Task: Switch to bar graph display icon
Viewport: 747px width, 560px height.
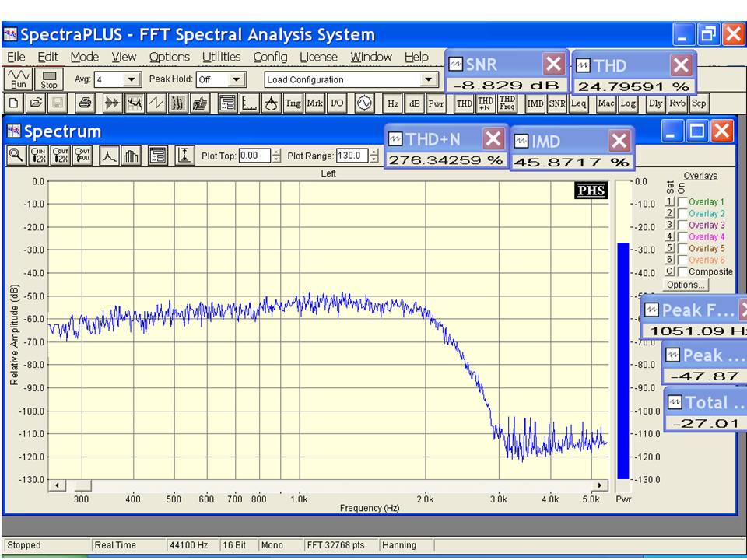Action: pyautogui.click(x=131, y=156)
